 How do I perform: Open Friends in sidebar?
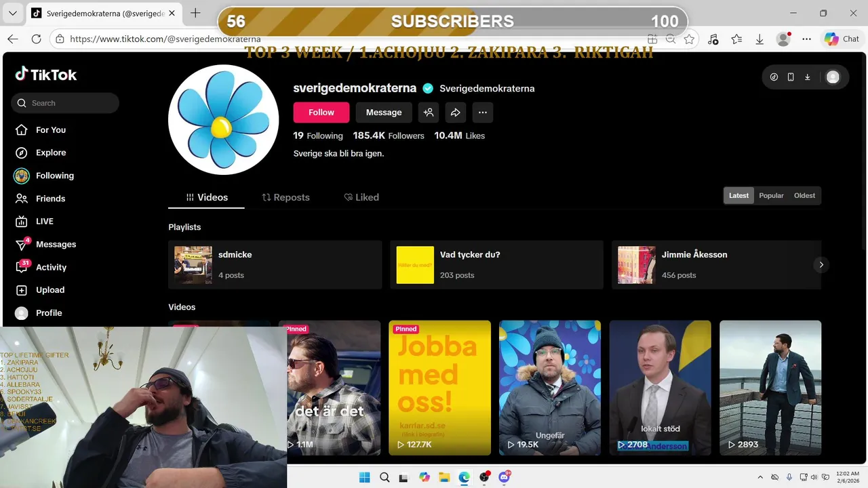point(41,199)
